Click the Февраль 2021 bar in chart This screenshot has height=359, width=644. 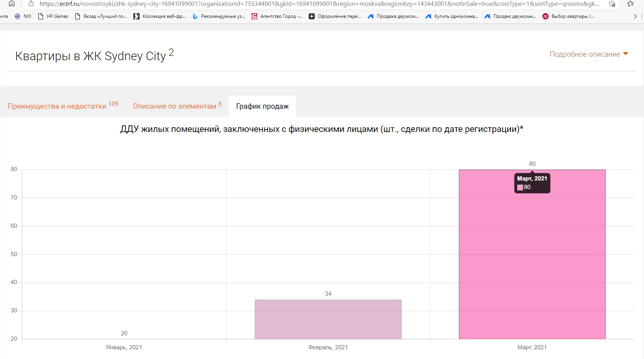pos(328,319)
